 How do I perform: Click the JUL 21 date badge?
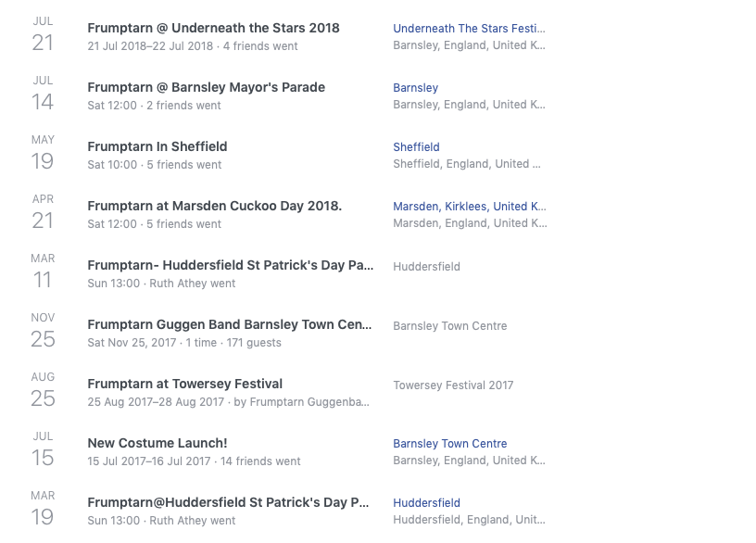coord(43,34)
